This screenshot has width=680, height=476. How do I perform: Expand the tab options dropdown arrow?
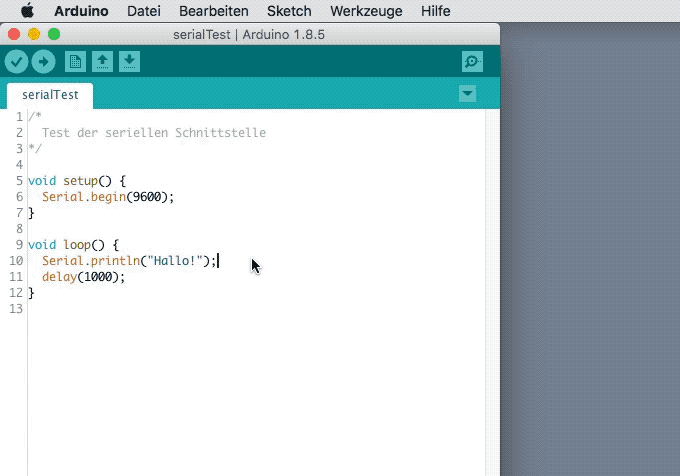click(467, 94)
